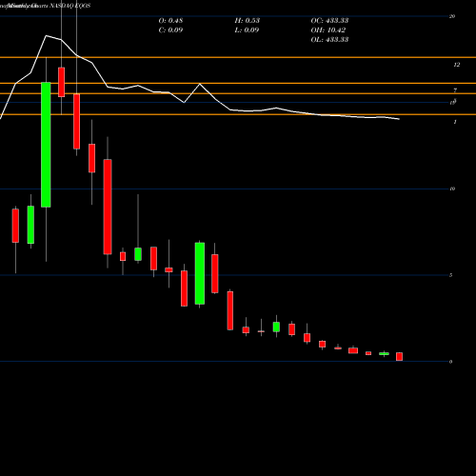Click the last red candlestick on chart
The image size is (476, 476).
click(399, 356)
